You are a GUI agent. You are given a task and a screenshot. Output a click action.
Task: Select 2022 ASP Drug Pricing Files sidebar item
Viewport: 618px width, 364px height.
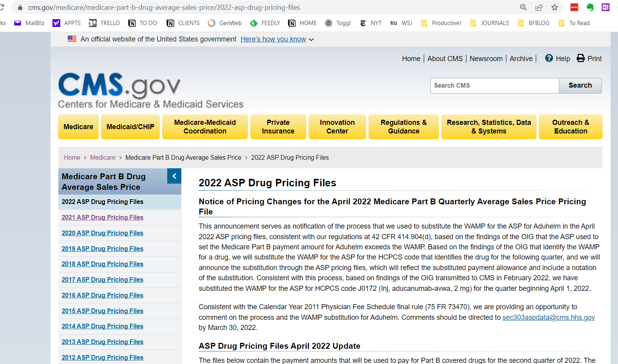coord(120,202)
